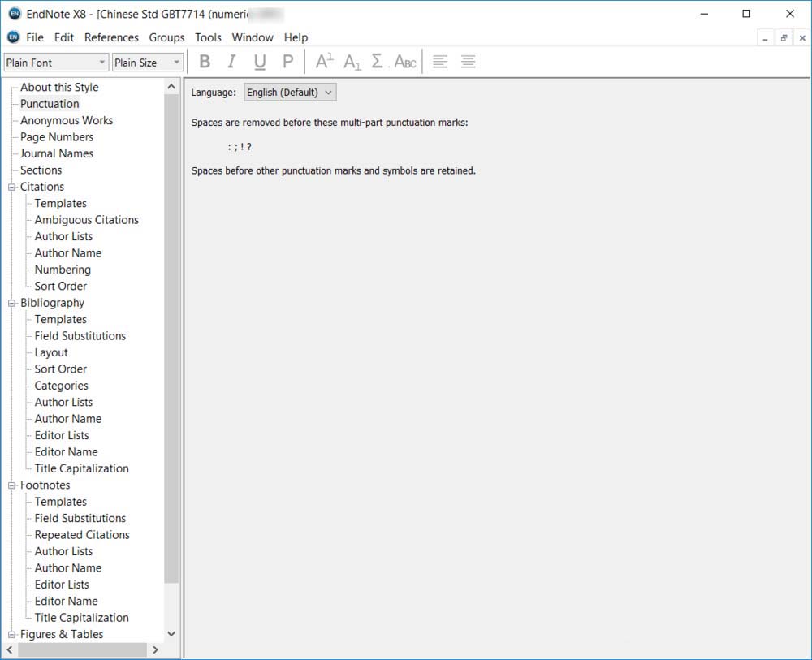Collapse the Citations tree section
The height and width of the screenshot is (660, 812).
(x=12, y=187)
